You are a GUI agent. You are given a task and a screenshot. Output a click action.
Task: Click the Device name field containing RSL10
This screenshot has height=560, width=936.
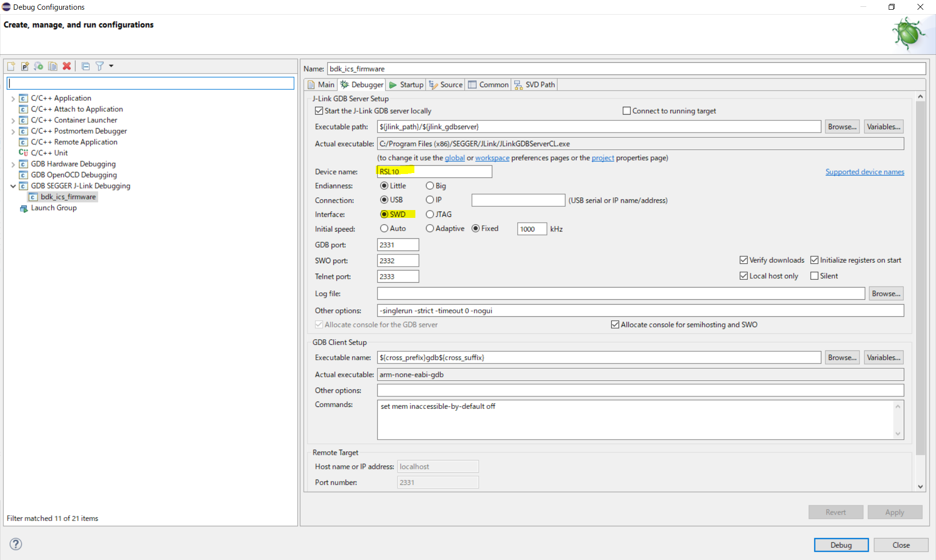(x=434, y=172)
